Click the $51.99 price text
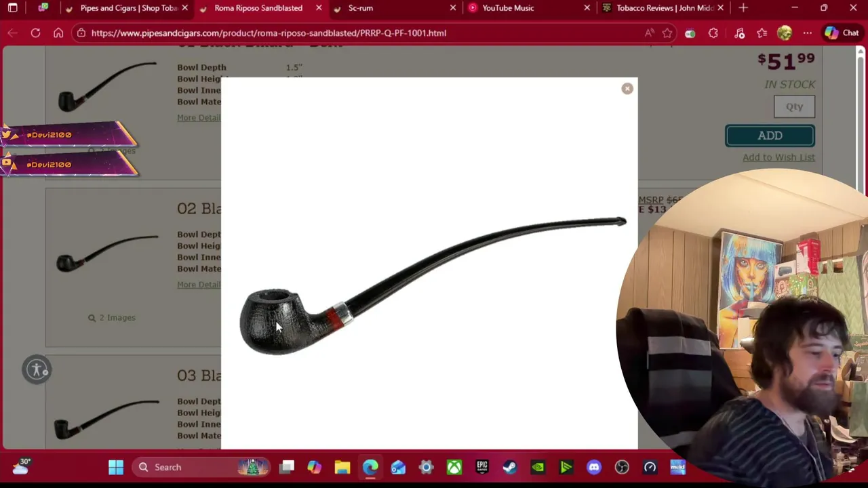Image resolution: width=868 pixels, height=488 pixels. pos(786,61)
